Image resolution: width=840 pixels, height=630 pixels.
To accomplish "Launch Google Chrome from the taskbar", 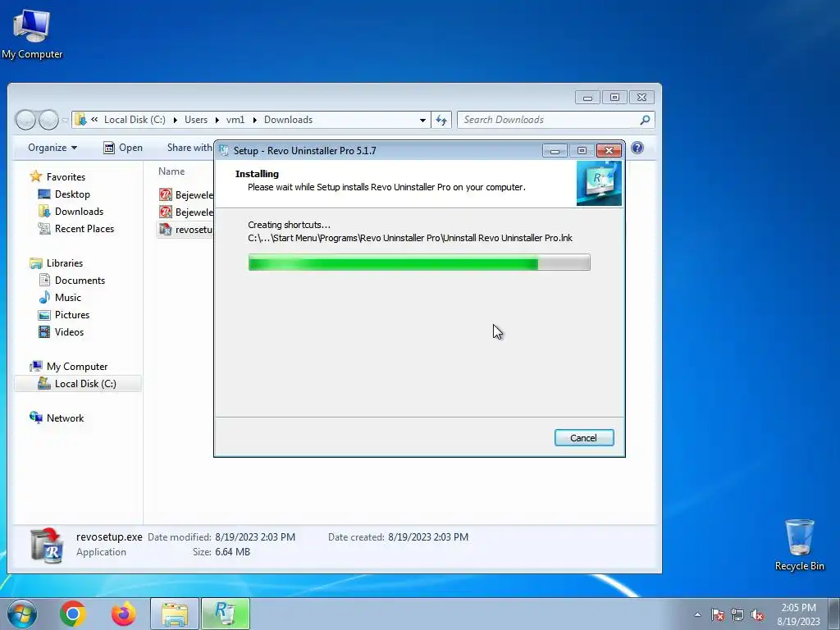I will point(73,614).
